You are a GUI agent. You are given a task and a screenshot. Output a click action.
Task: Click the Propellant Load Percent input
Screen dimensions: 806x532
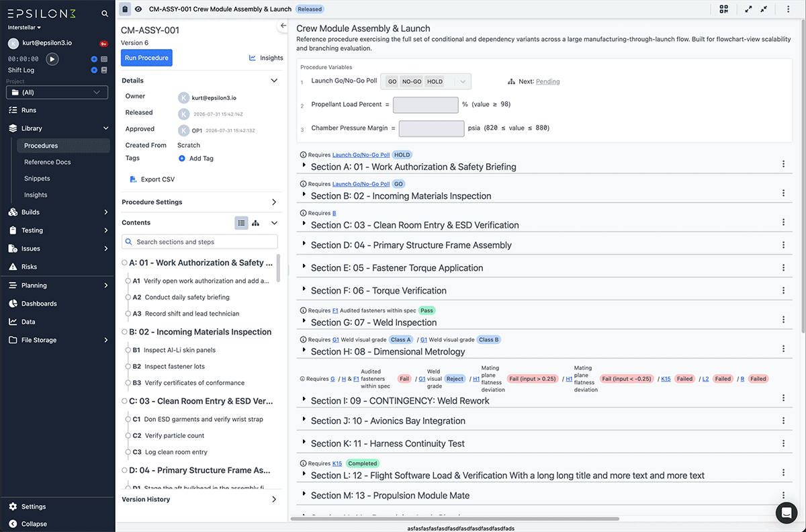(426, 105)
